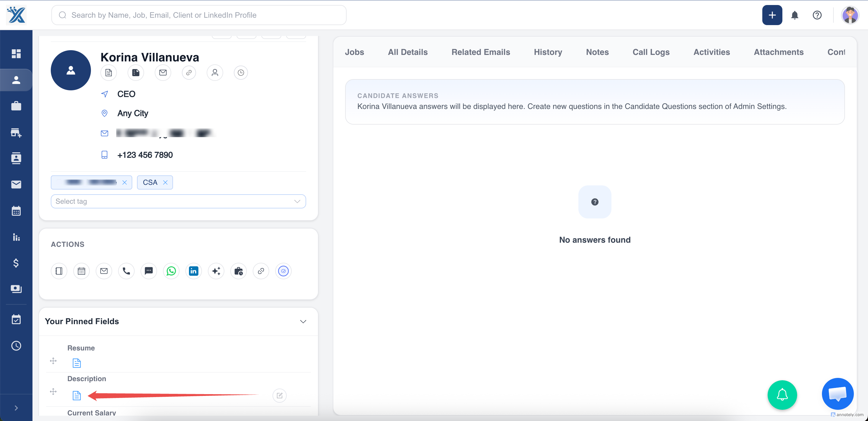Open the sidebar clock icon
Viewport: 868px width, 421px height.
[16, 345]
